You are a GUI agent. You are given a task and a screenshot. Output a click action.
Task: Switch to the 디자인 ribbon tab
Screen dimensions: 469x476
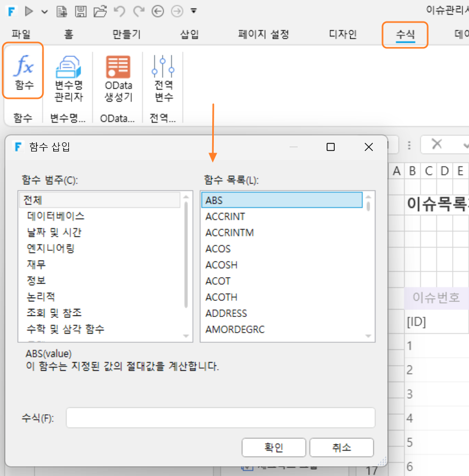343,34
